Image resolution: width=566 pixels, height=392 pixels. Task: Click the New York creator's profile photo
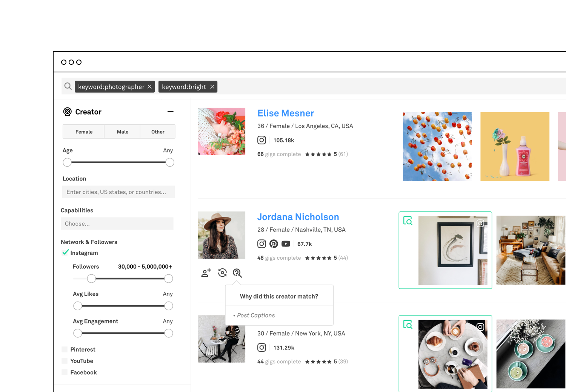point(221,339)
